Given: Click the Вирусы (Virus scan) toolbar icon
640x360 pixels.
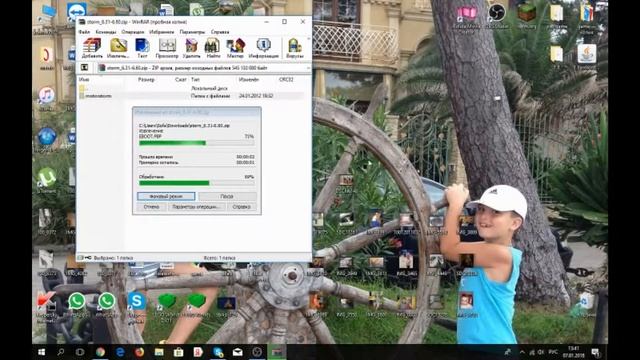Looking at the screenshot, I should tap(295, 48).
